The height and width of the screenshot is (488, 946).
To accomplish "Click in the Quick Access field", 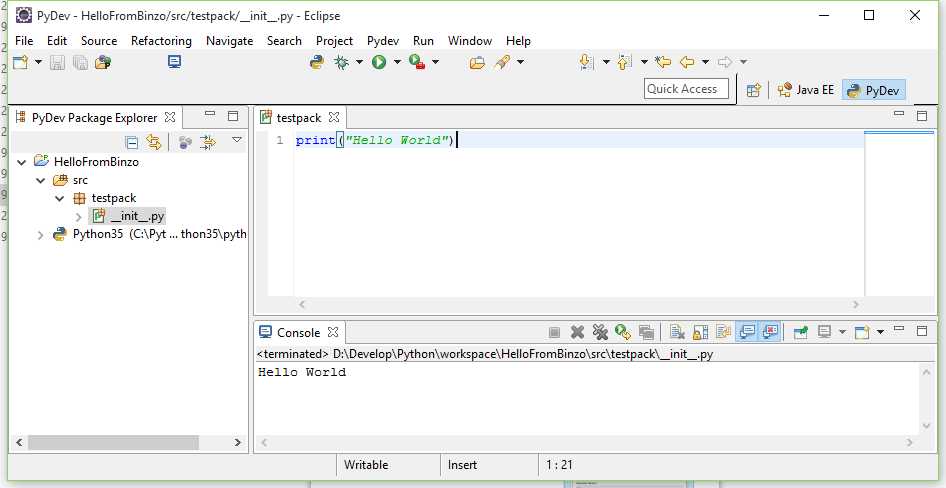I will pyautogui.click(x=686, y=89).
